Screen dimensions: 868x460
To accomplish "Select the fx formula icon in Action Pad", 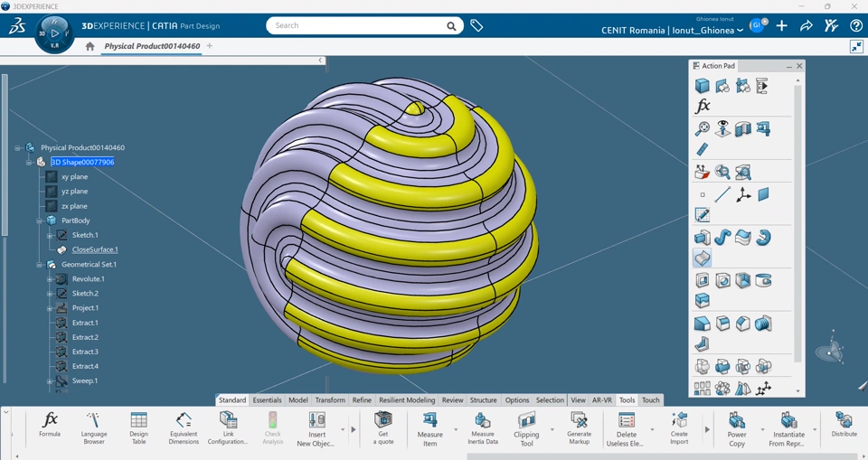I will click(x=703, y=106).
